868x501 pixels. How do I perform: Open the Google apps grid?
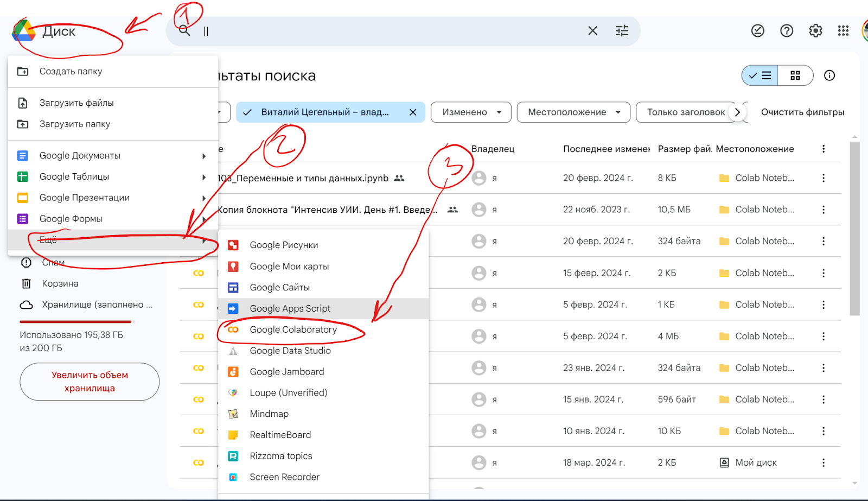point(843,31)
